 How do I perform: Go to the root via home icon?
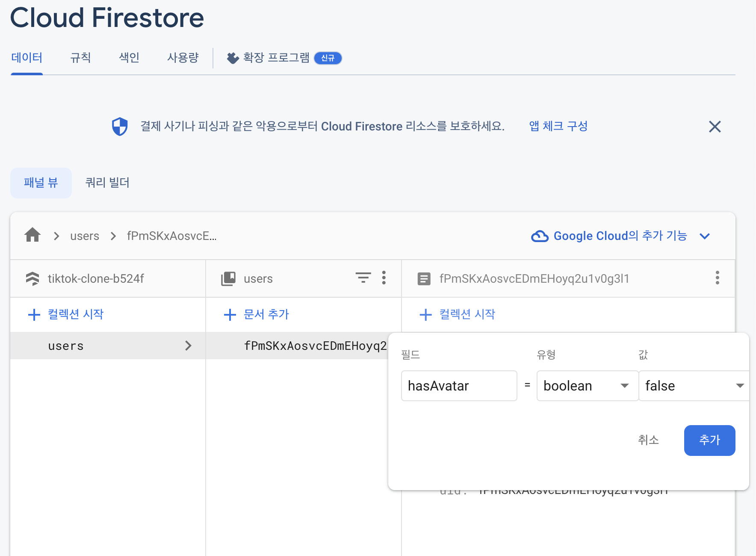[32, 235]
